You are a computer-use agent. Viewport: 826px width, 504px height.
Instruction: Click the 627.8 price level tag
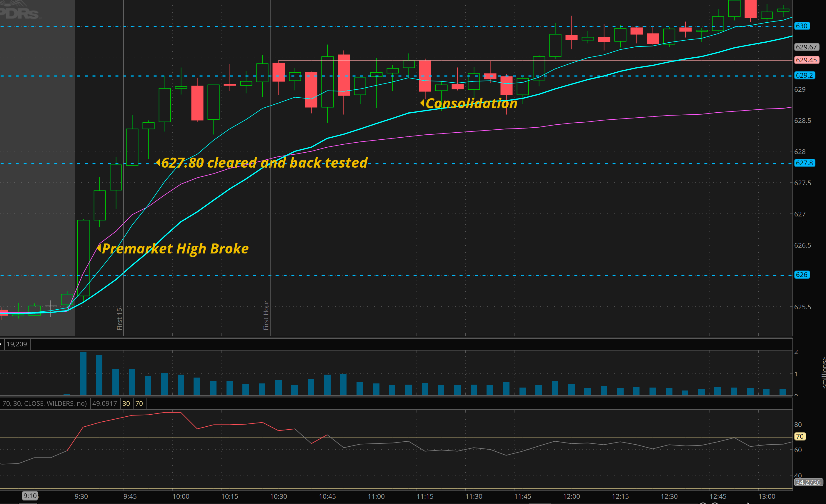click(x=804, y=163)
